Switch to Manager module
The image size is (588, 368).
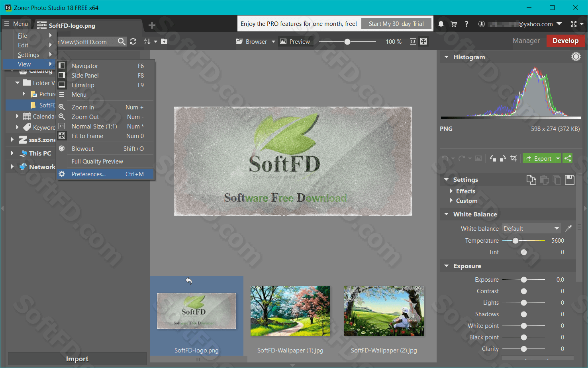pos(526,41)
